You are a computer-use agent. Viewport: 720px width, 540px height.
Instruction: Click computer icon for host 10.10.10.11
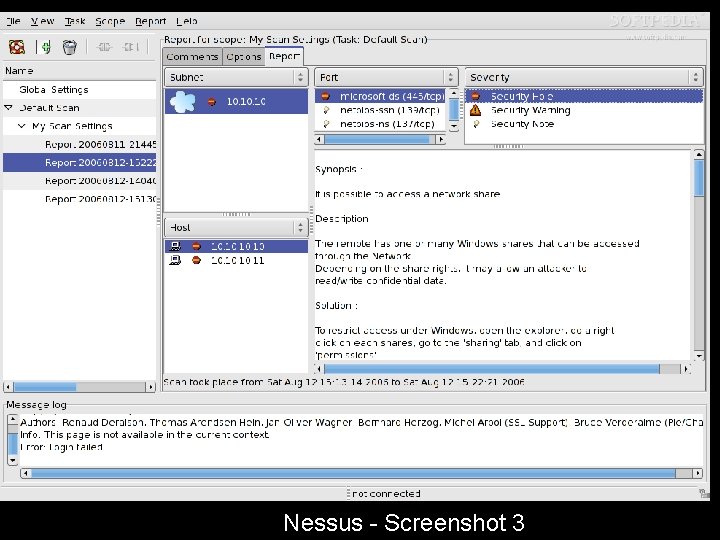point(175,260)
